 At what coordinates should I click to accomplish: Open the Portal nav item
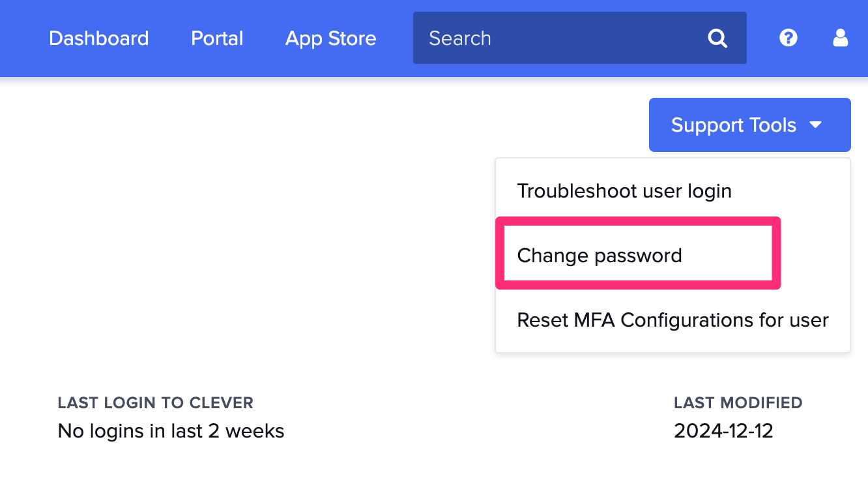tap(217, 38)
